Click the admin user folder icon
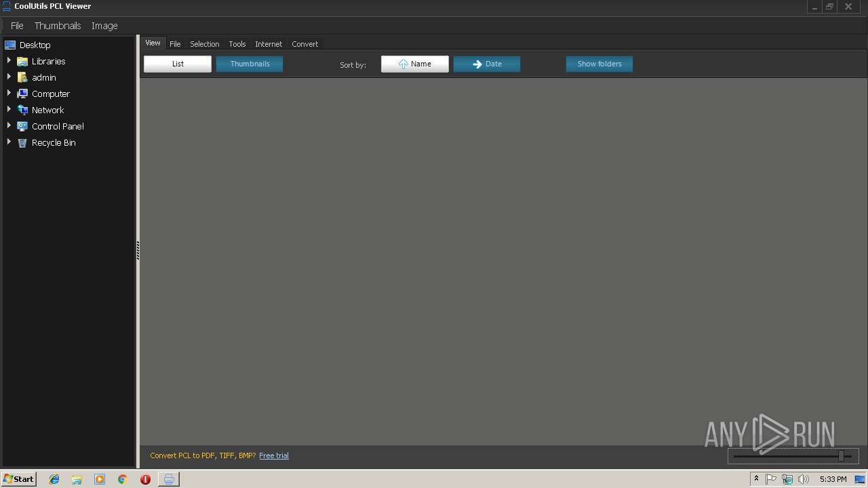The height and width of the screenshot is (488, 868). [x=22, y=77]
